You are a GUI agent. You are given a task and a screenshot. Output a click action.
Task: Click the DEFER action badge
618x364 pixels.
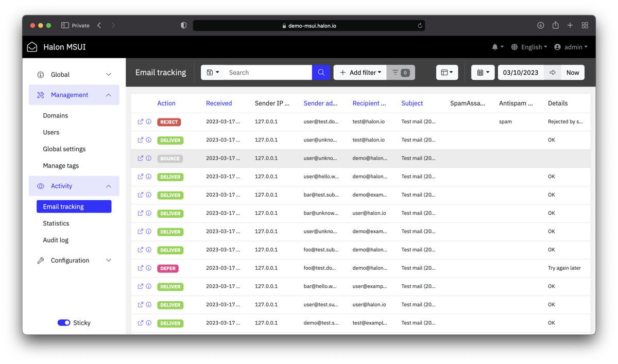point(168,268)
